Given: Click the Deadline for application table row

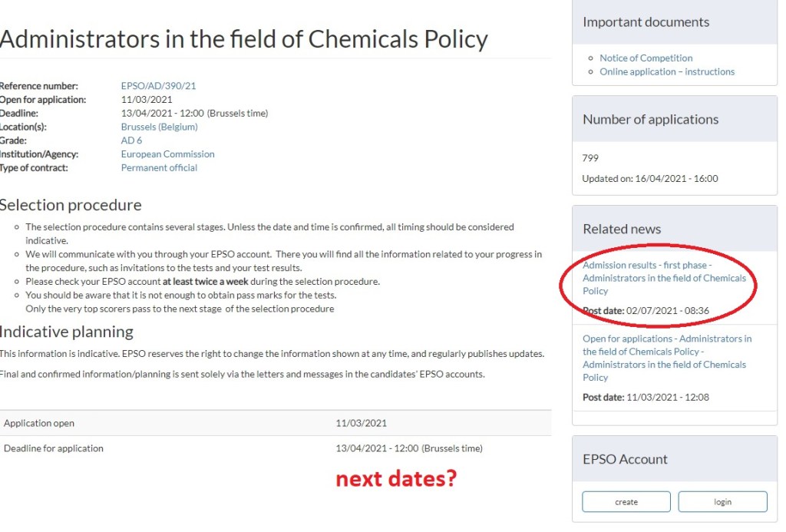Looking at the screenshot, I should click(x=275, y=448).
